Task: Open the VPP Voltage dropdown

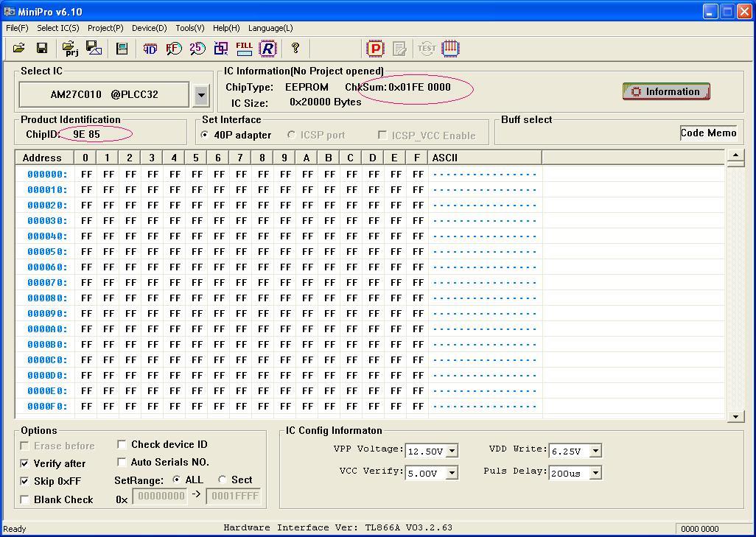Action: 452,452
